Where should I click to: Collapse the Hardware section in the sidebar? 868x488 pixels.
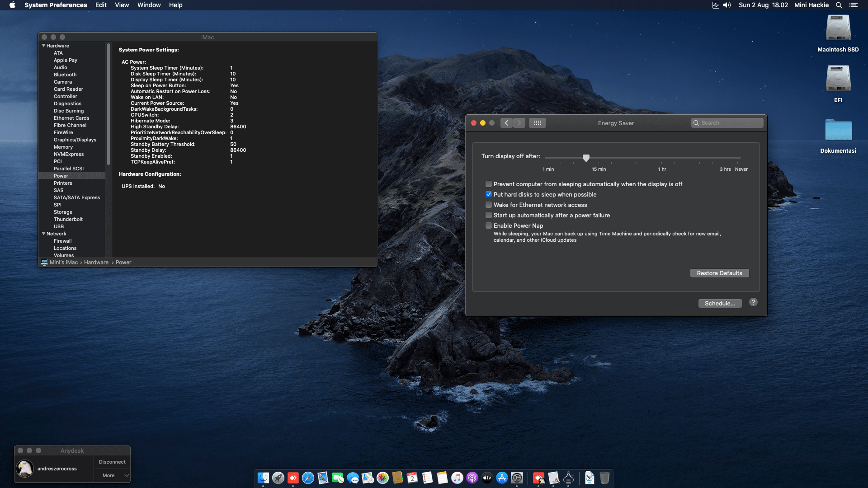[x=44, y=46]
